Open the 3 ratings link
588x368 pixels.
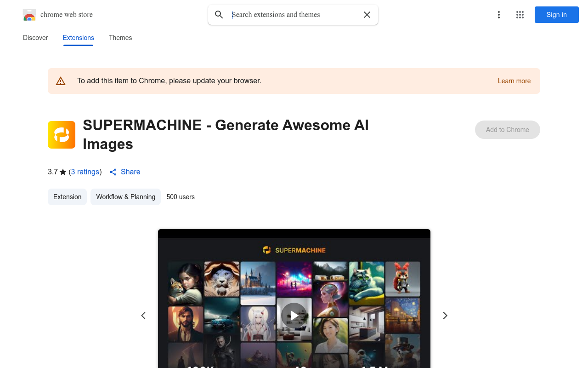85,172
